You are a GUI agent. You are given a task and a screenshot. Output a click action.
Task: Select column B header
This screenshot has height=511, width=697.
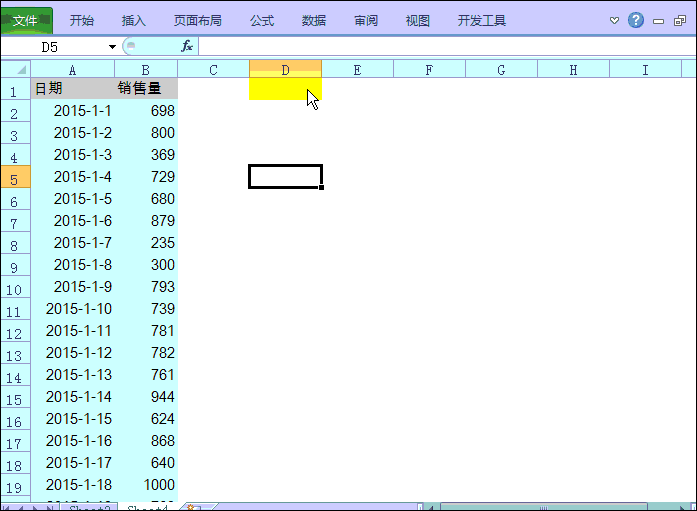(x=146, y=70)
